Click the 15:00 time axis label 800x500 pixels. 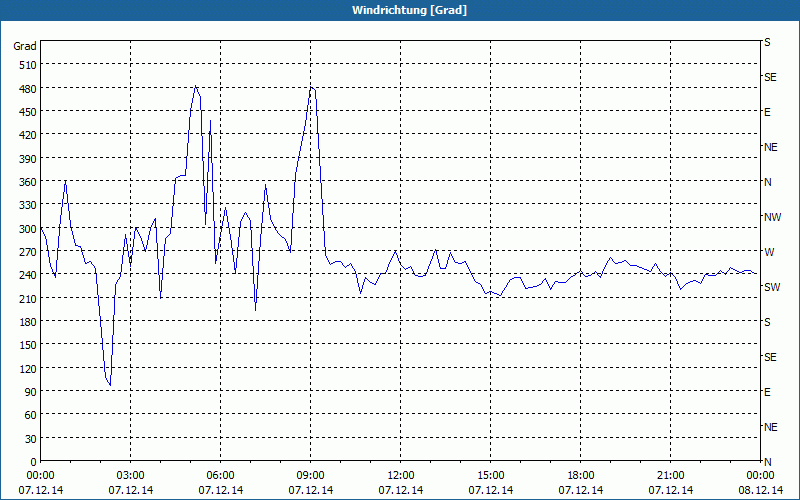point(491,476)
